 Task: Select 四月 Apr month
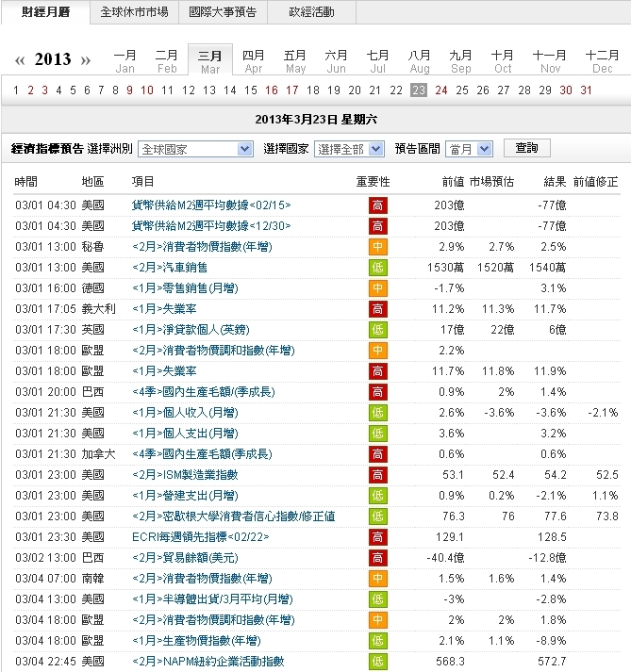pyautogui.click(x=253, y=61)
